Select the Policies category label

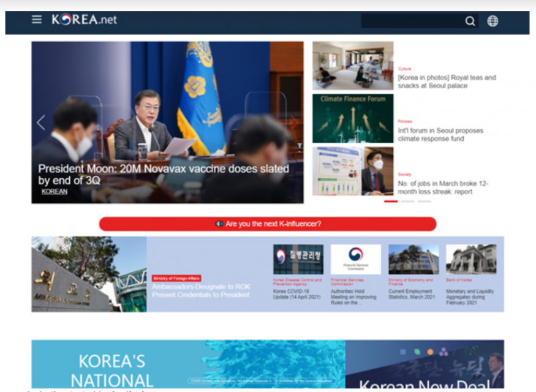pos(405,121)
